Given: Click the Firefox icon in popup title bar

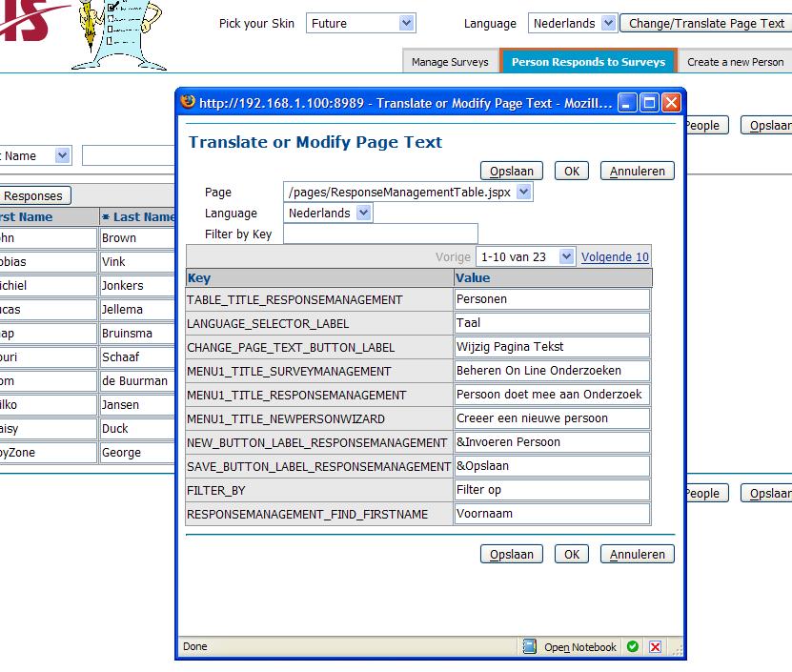Looking at the screenshot, I should pos(188,103).
